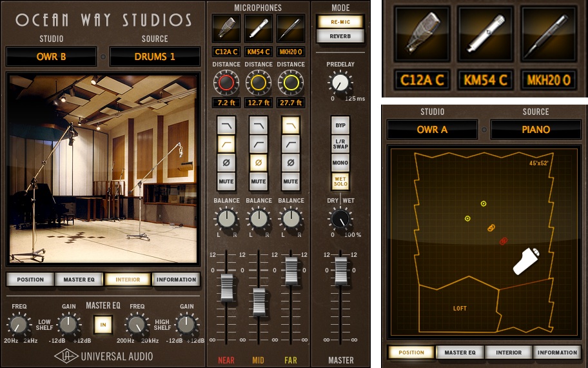The width and height of the screenshot is (588, 368).
Task: Click the studio interior photo
Action: [103, 169]
